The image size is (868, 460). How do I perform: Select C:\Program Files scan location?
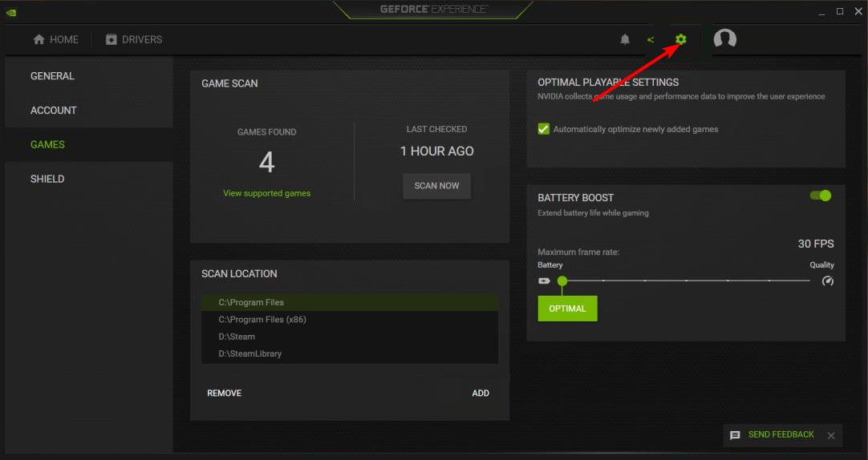350,302
